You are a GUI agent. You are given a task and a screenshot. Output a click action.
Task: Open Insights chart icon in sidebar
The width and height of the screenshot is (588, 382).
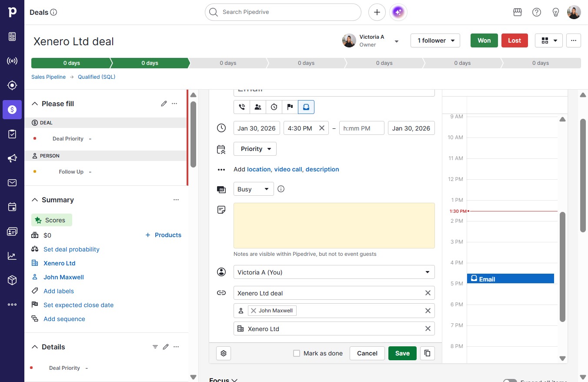12,256
